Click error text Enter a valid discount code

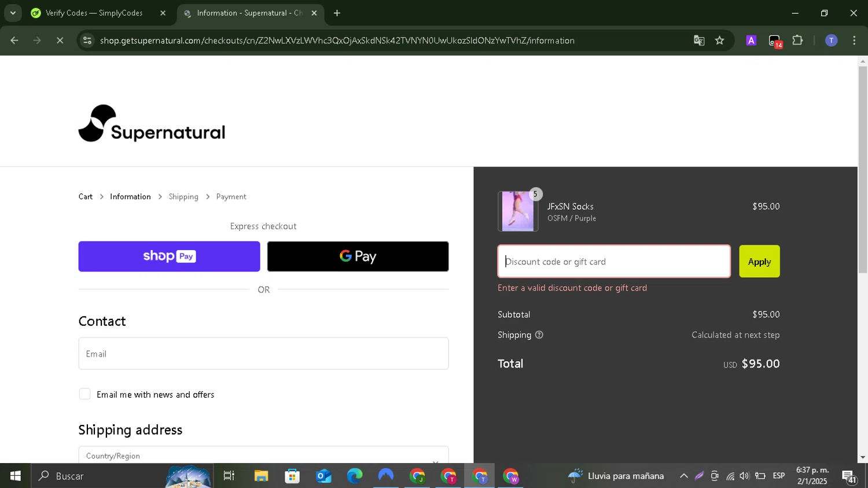(572, 288)
